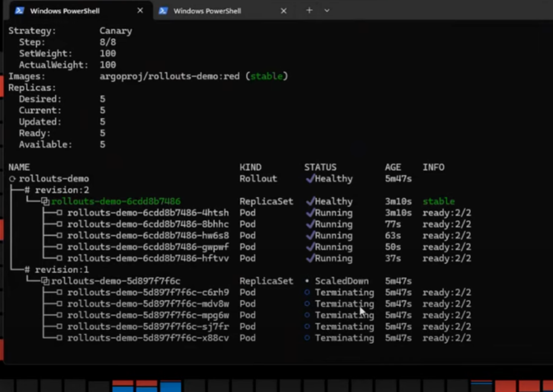Click the rollouts-demo Rollout circle icon
This screenshot has height=392, width=553.
pos(12,179)
